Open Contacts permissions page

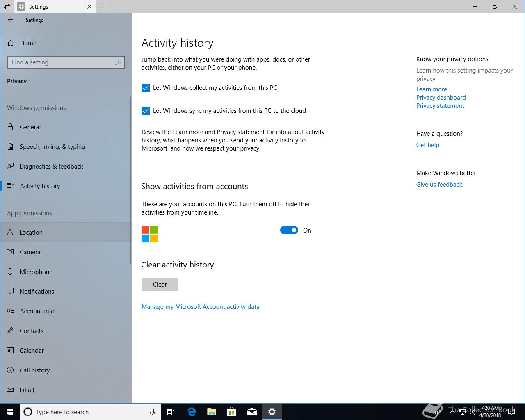tap(66, 331)
